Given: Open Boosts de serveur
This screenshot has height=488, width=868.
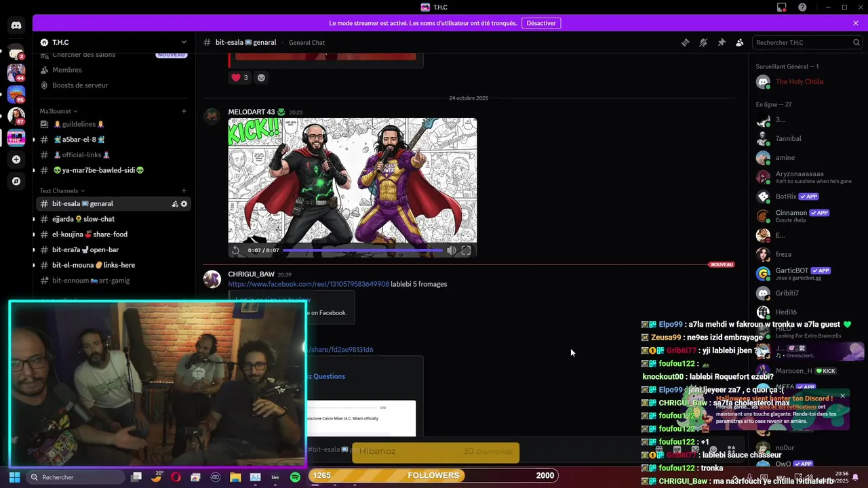Looking at the screenshot, I should [113, 85].
